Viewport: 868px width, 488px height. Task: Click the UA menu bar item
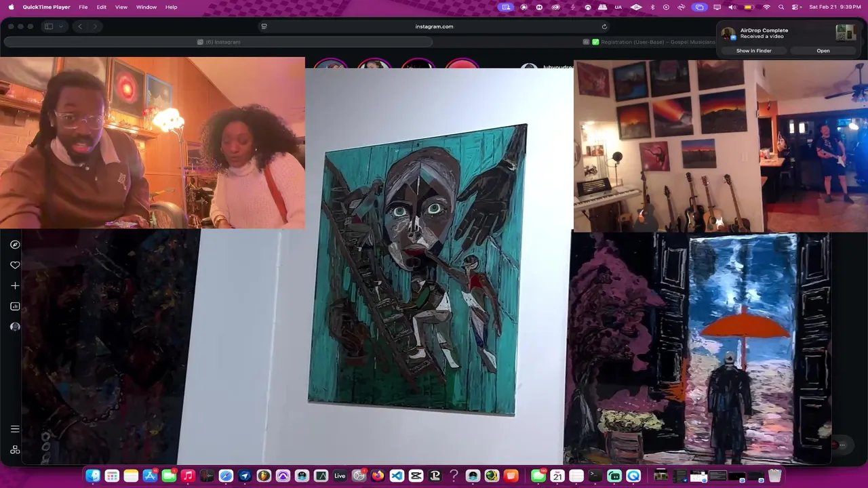(x=618, y=7)
